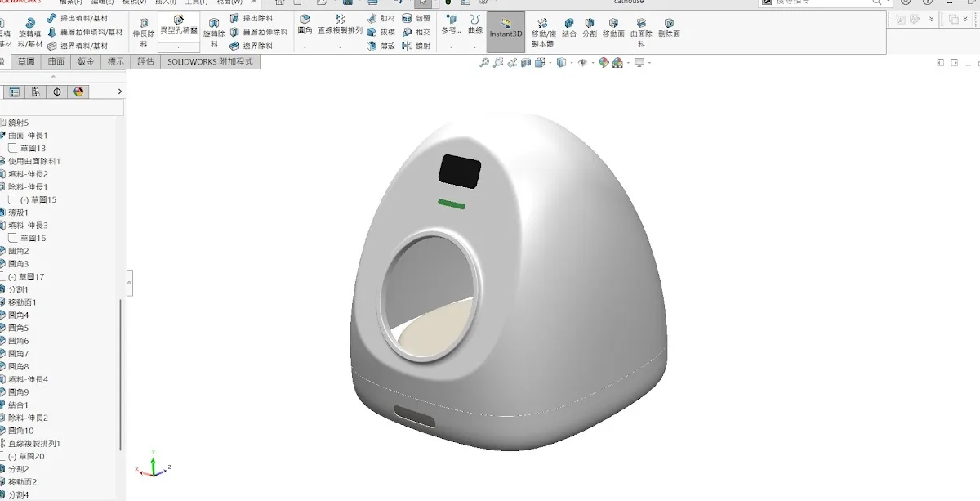The image size is (980, 501).
Task: Select the 薄殼 shell tool
Action: pos(381,47)
